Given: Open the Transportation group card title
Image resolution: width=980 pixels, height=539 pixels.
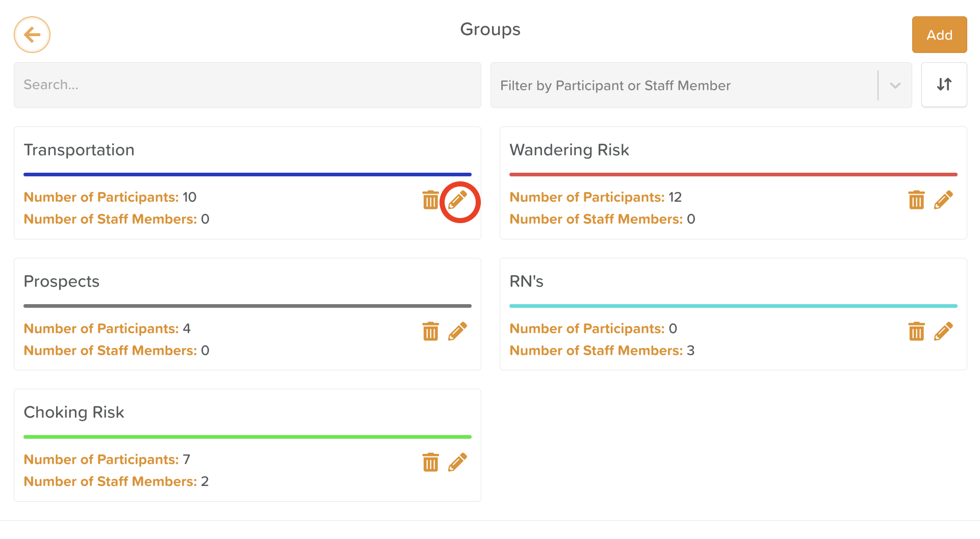Looking at the screenshot, I should (79, 150).
